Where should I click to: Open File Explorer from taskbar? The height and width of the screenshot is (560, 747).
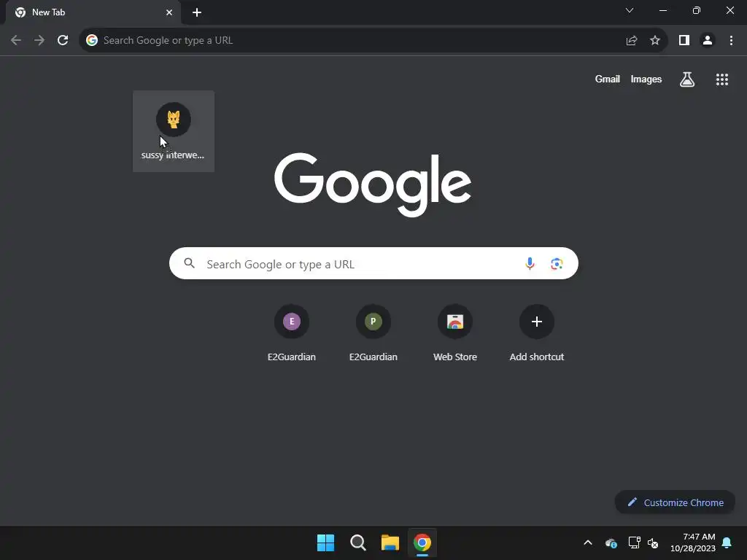pyautogui.click(x=390, y=542)
